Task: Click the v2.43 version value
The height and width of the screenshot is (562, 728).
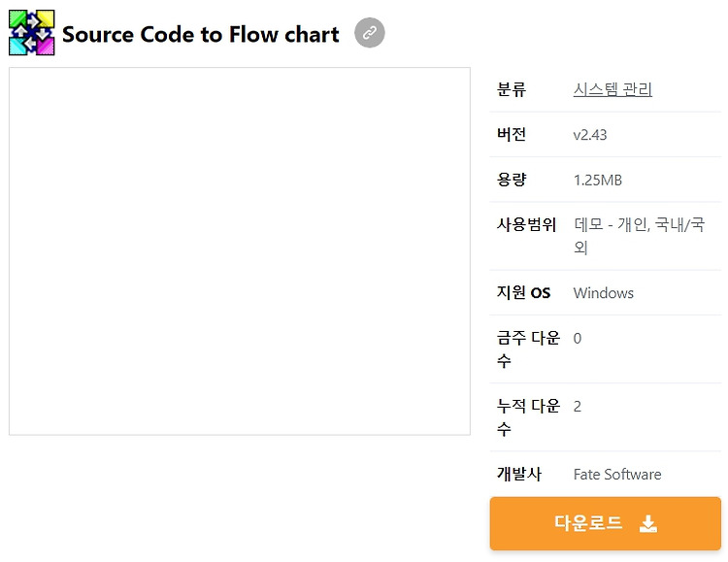Action: [590, 135]
